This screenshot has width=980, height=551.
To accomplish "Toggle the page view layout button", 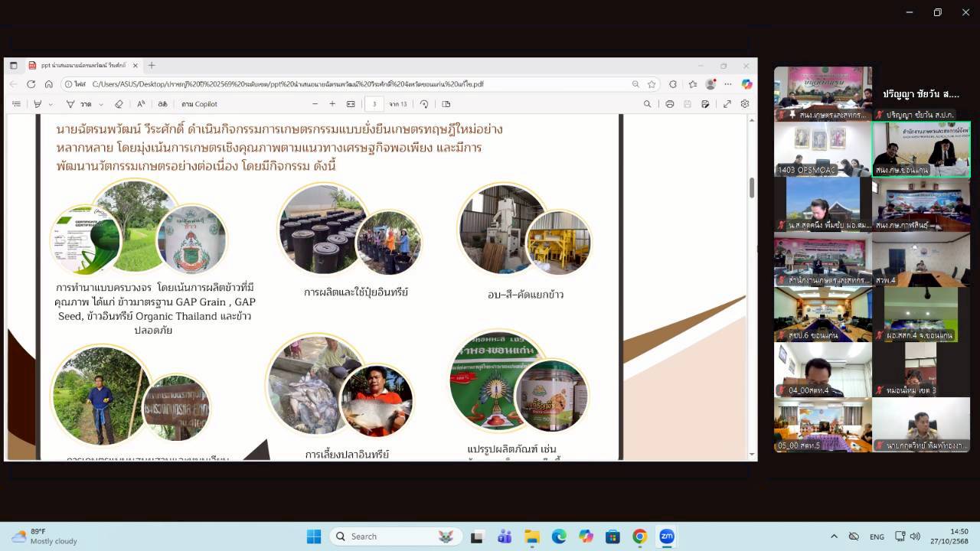I will click(x=446, y=104).
